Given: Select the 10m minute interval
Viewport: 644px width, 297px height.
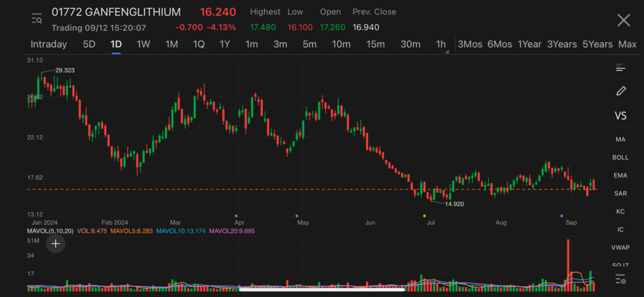Looking at the screenshot, I should [341, 45].
